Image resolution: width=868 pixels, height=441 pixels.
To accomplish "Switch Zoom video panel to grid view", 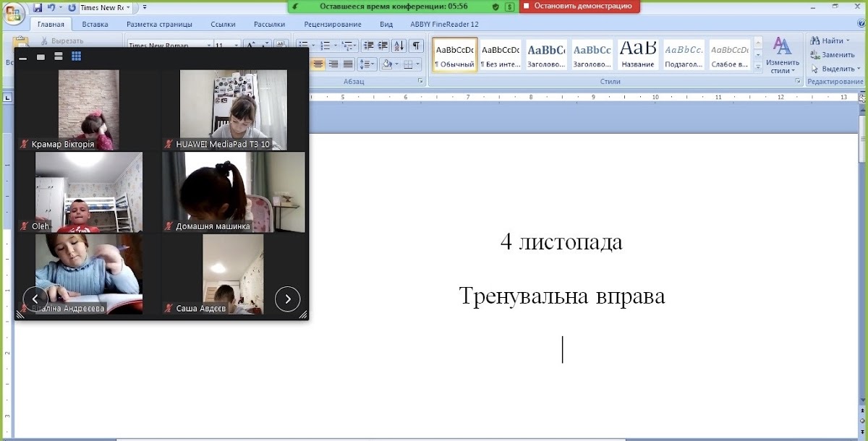I will tap(76, 56).
